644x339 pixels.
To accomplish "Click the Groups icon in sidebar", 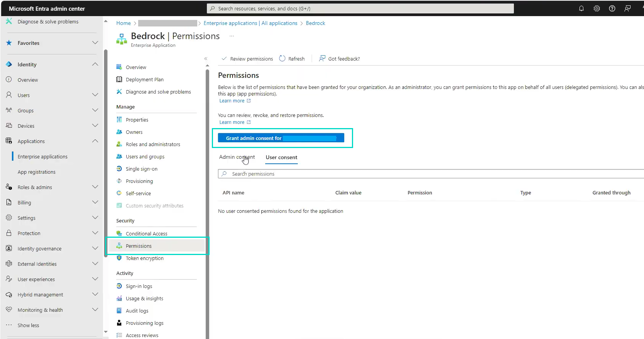I will click(x=9, y=110).
